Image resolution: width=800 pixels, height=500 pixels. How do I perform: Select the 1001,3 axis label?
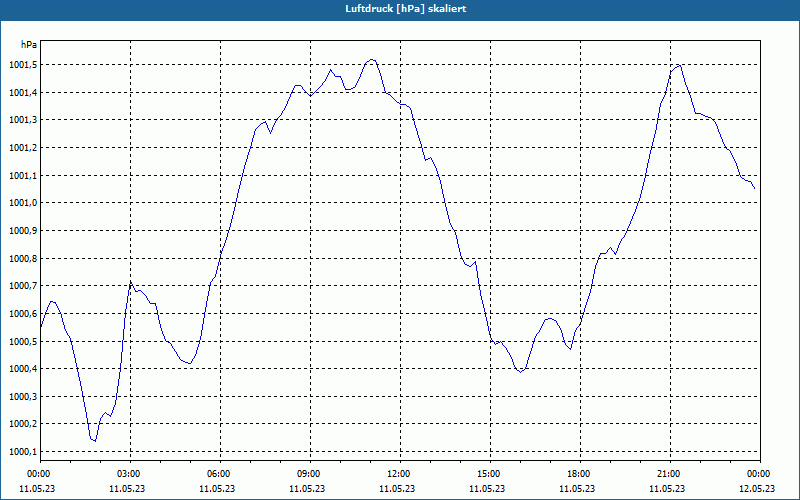(23, 120)
